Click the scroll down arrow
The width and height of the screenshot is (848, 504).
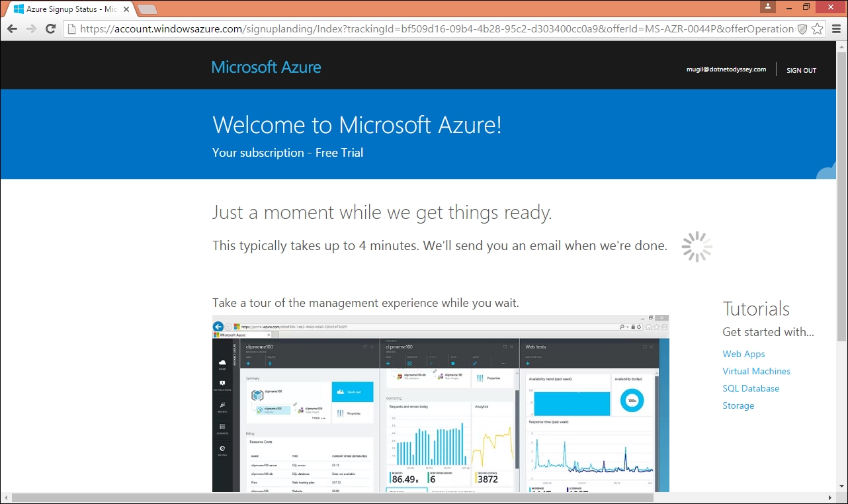[x=842, y=487]
